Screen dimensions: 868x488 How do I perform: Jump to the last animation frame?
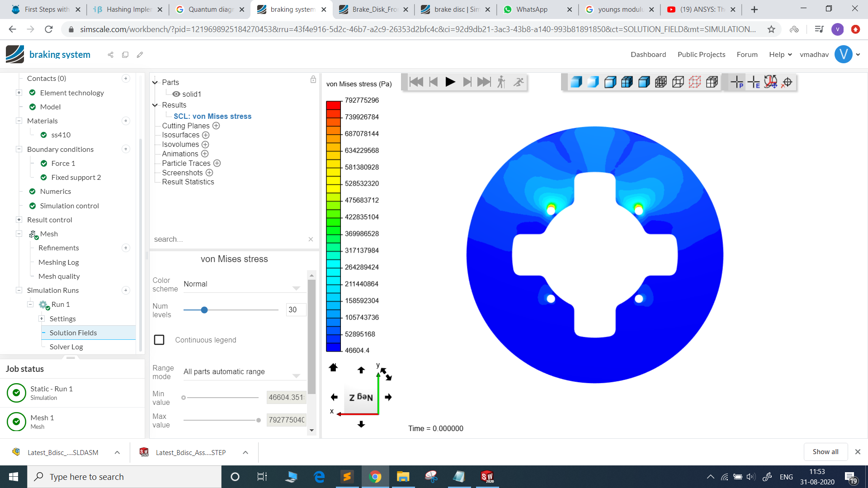pyautogui.click(x=484, y=82)
